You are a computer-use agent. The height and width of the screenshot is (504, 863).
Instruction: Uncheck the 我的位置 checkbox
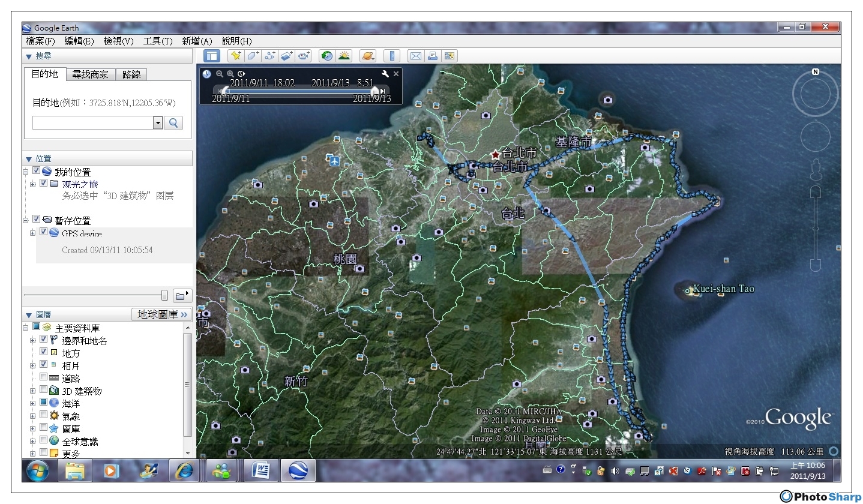coord(37,172)
